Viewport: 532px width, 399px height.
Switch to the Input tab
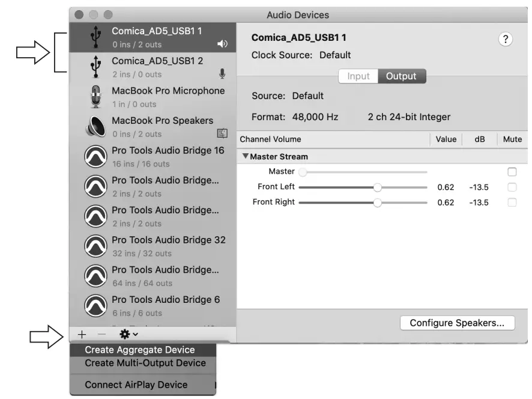pos(358,76)
